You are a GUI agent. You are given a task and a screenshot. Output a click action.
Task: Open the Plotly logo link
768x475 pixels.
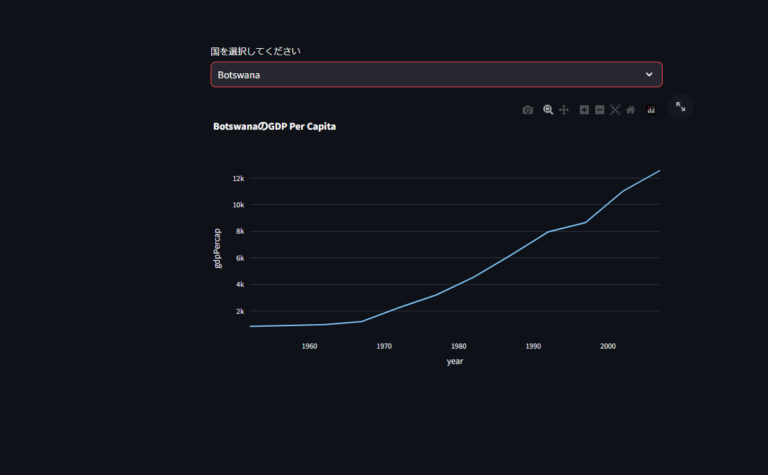[651, 110]
